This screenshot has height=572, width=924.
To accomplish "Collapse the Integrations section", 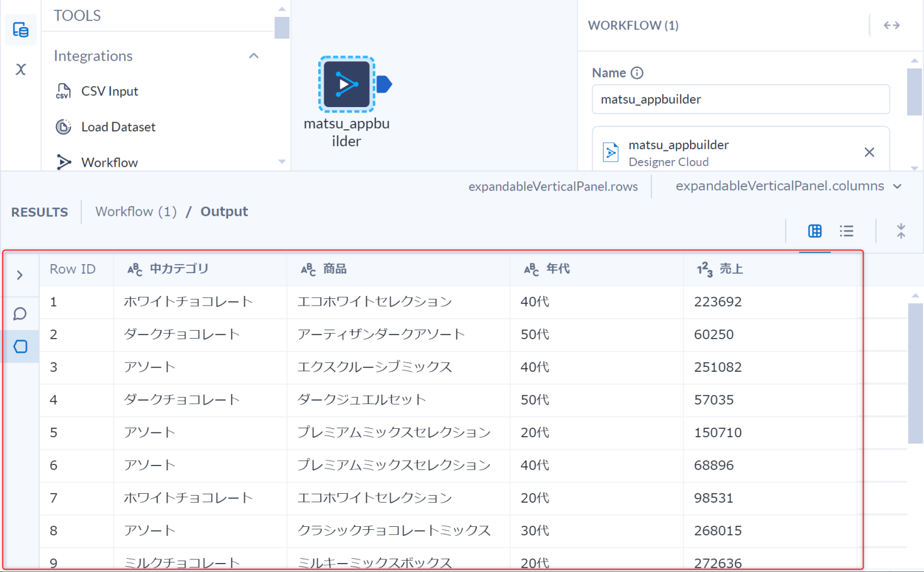I will tap(253, 55).
